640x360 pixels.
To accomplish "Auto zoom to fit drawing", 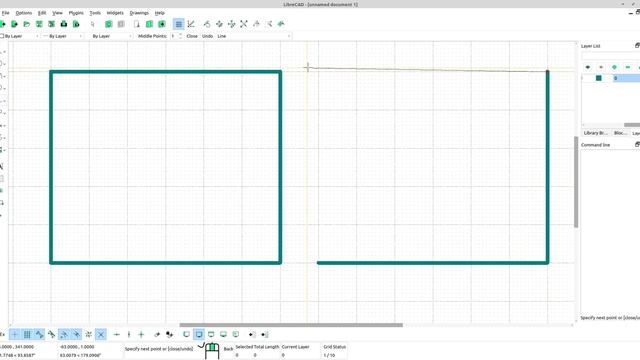I will (244, 24).
